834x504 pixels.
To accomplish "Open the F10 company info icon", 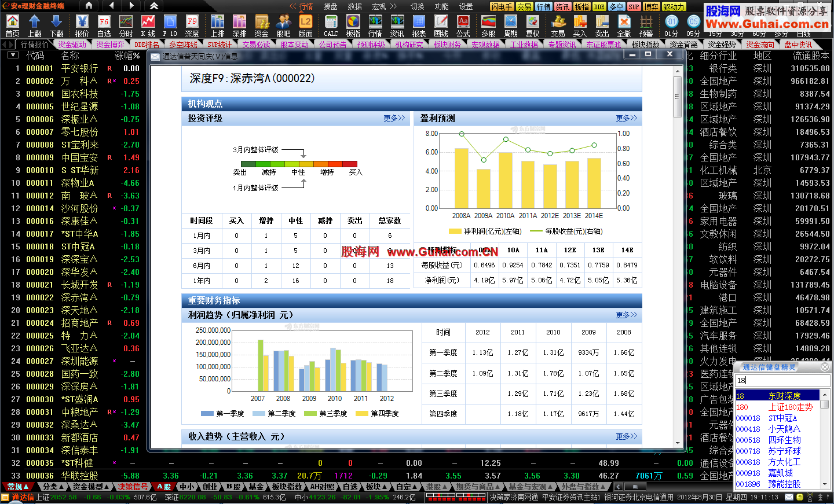I will coord(170,25).
